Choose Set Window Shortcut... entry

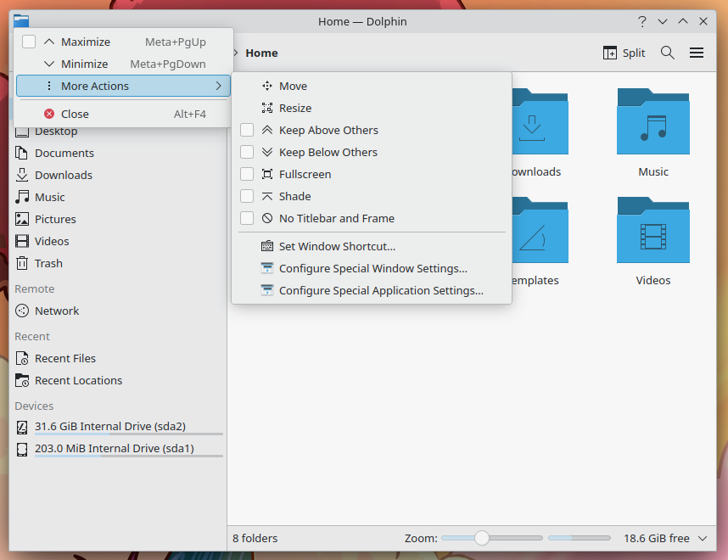click(372, 246)
